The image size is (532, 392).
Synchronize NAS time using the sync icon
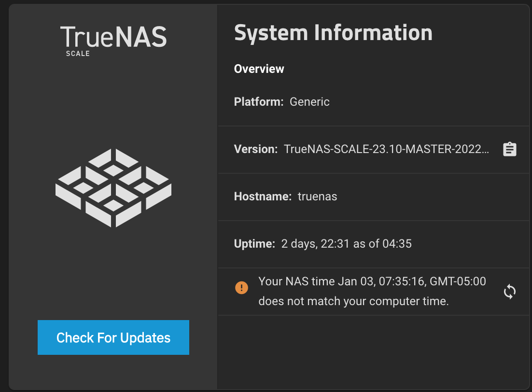pos(510,292)
